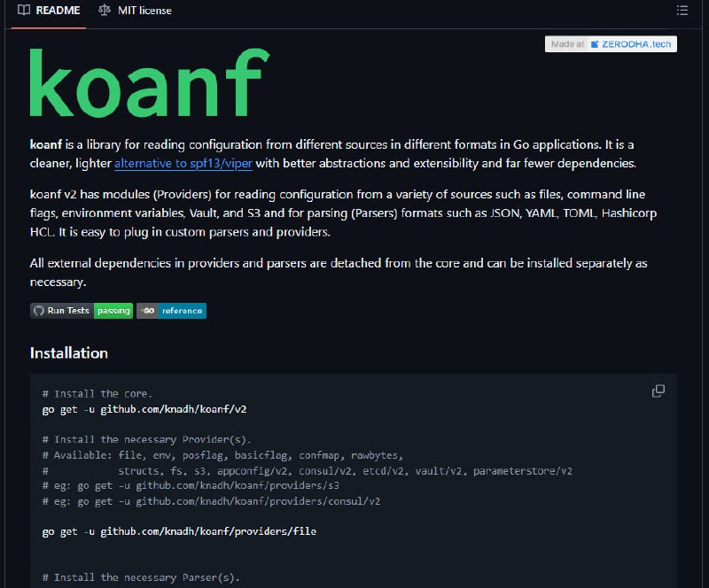Switch to the MIT license tab
The width and height of the screenshot is (709, 588).
136,11
